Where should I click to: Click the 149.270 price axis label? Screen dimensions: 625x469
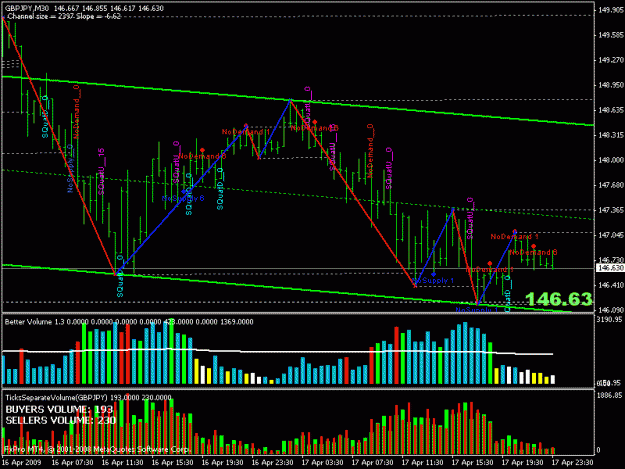610,60
